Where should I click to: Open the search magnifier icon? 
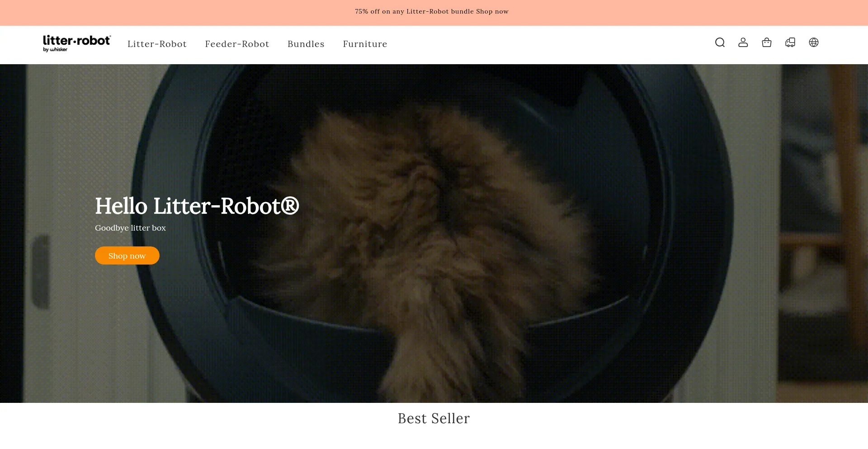(x=720, y=43)
